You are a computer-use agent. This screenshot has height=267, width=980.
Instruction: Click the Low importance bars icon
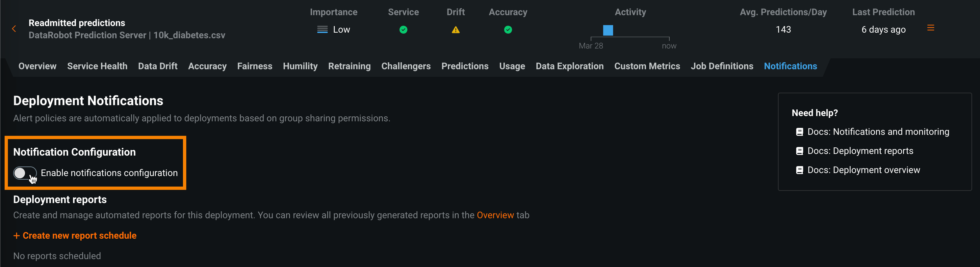coord(322,30)
